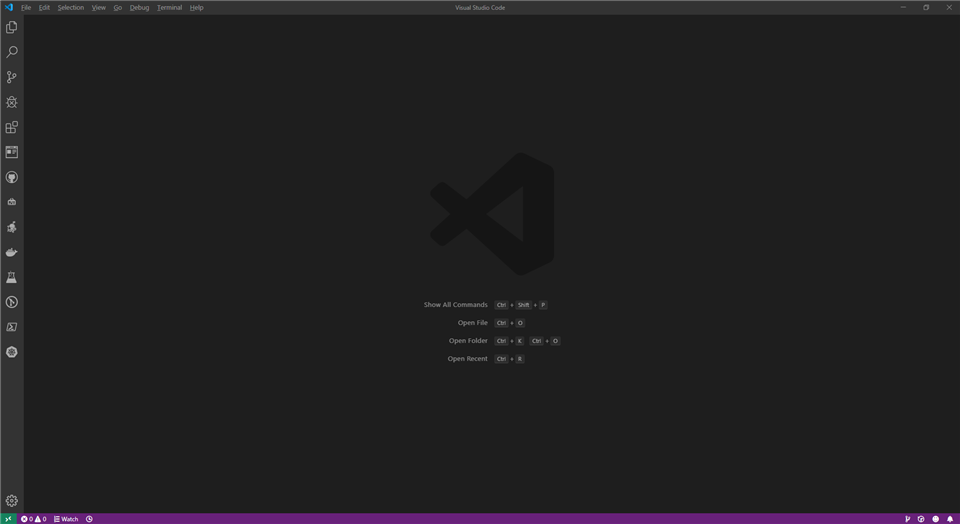Open the Extensions squares icon
The image size is (960, 524).
click(x=12, y=127)
